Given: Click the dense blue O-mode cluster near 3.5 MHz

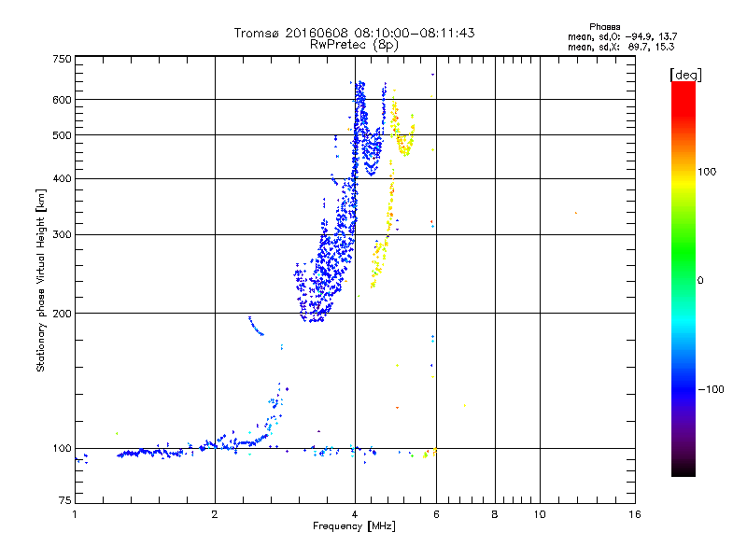Looking at the screenshot, I should click(326, 272).
